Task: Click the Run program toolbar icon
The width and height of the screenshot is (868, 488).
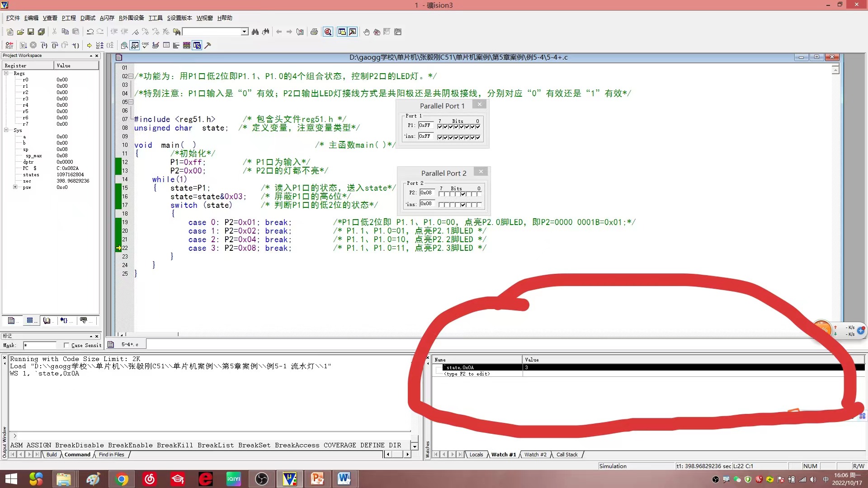Action: [23, 45]
